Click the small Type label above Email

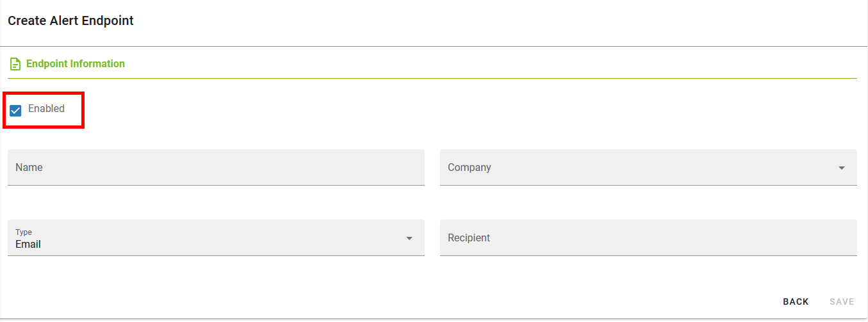pos(24,232)
